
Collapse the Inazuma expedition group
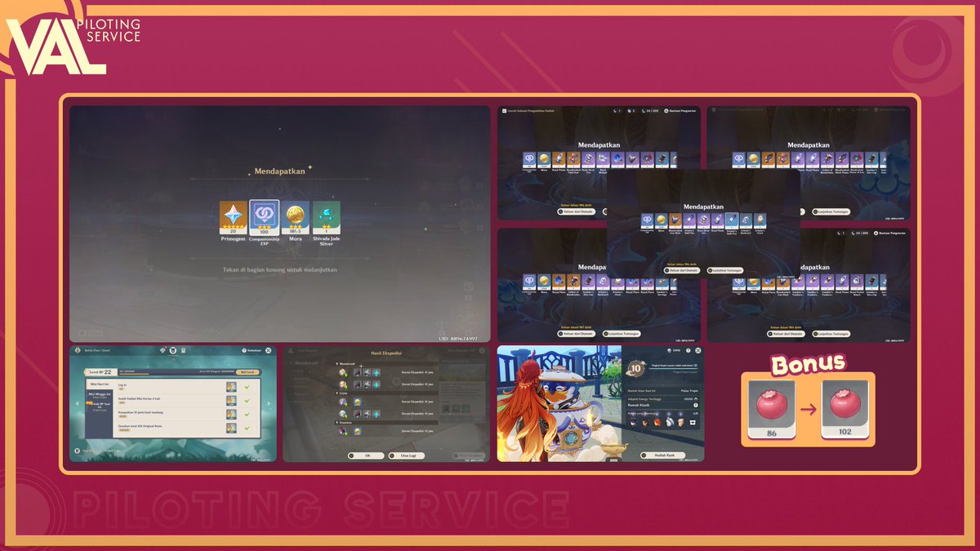(386, 422)
